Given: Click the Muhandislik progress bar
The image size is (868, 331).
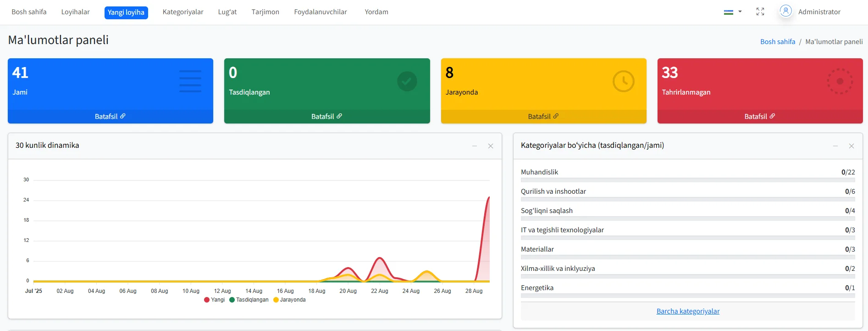Looking at the screenshot, I should click(688, 180).
